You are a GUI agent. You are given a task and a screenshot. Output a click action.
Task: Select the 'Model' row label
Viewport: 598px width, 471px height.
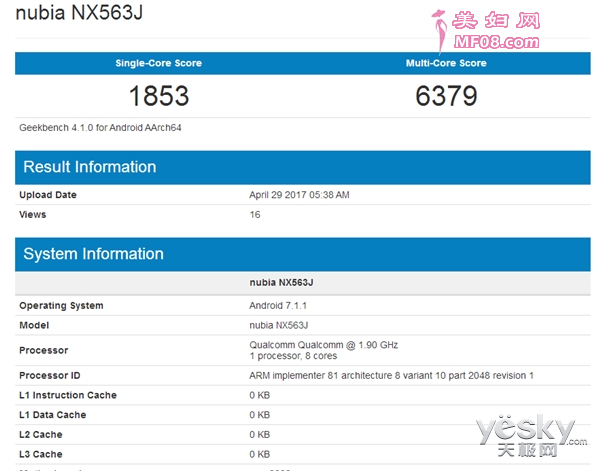[34, 325]
